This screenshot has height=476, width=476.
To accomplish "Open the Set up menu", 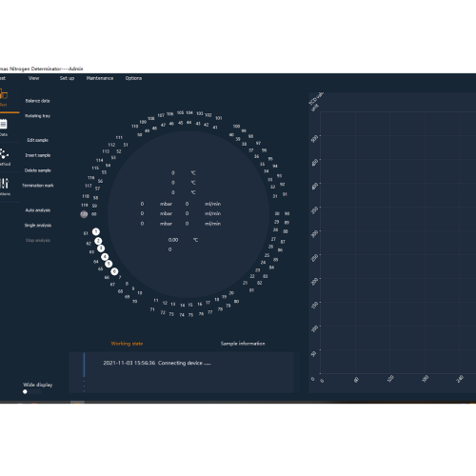I will 67,78.
